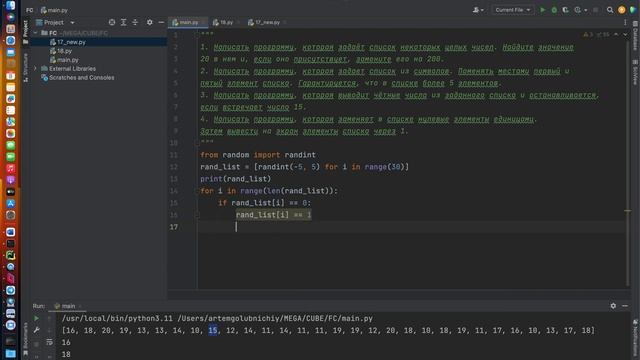
Task: Open the JetBrains Toolbox icon at top right
Action: coord(633,10)
